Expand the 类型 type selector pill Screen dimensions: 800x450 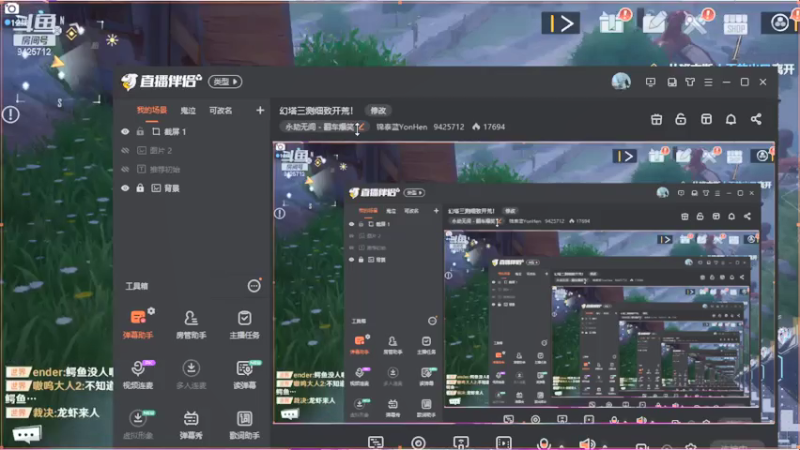pos(225,82)
